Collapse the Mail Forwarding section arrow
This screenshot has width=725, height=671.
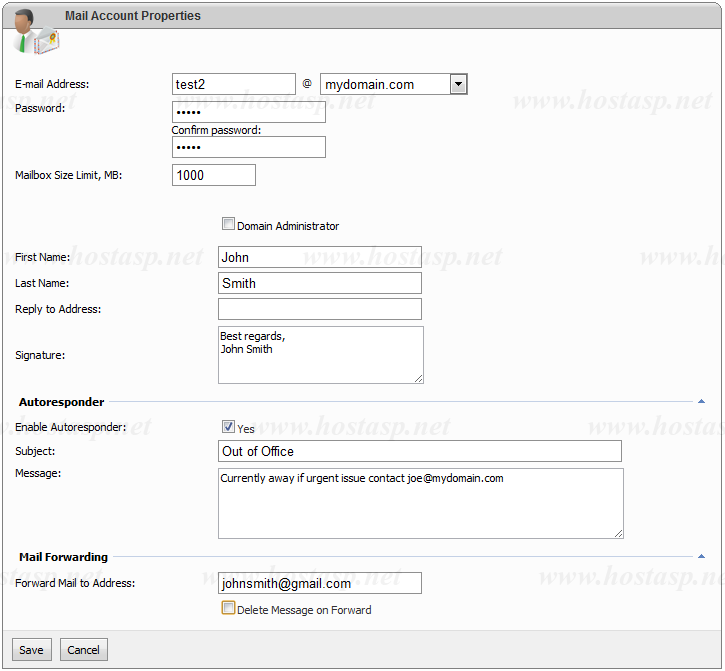[x=701, y=556]
